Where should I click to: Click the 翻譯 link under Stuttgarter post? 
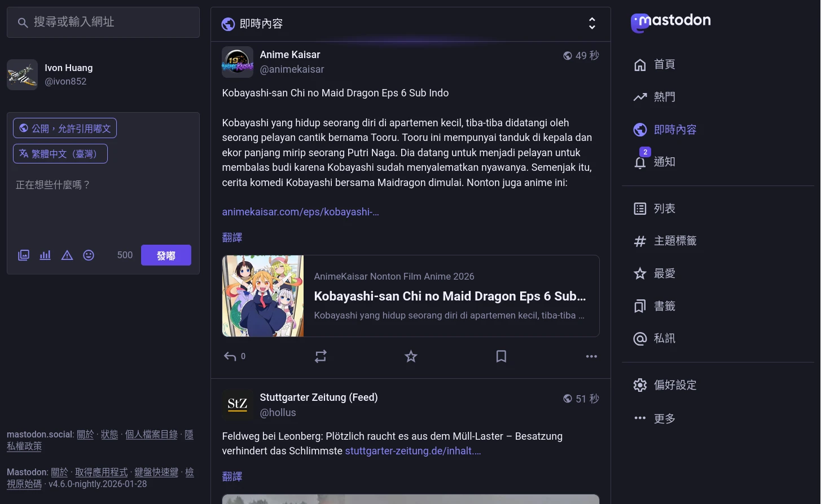[x=232, y=476]
